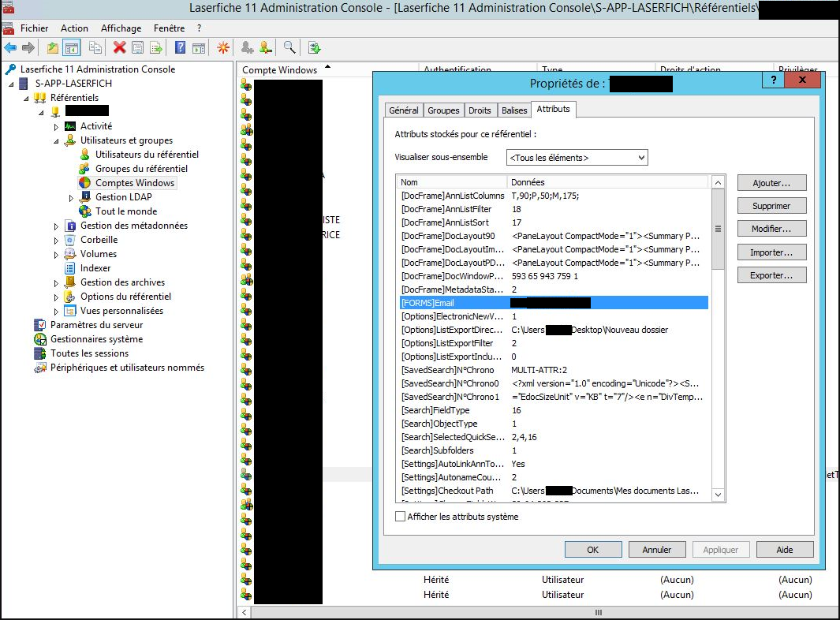Switch to the Droits tab

click(x=480, y=110)
